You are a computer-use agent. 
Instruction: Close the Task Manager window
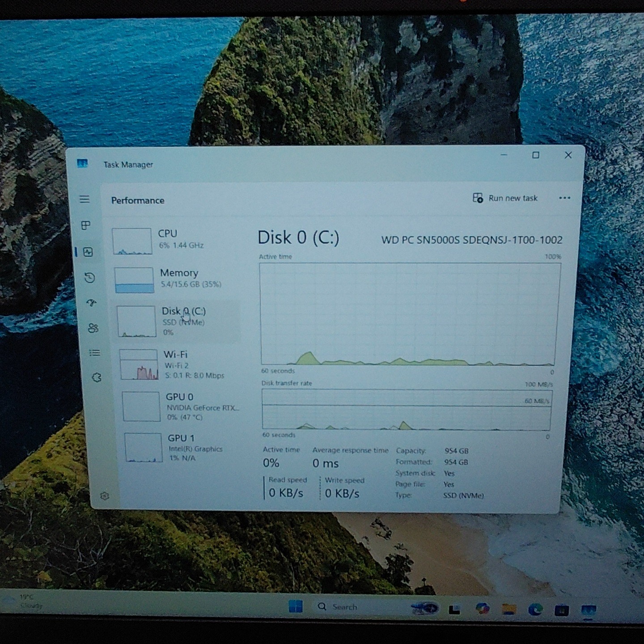coord(568,155)
